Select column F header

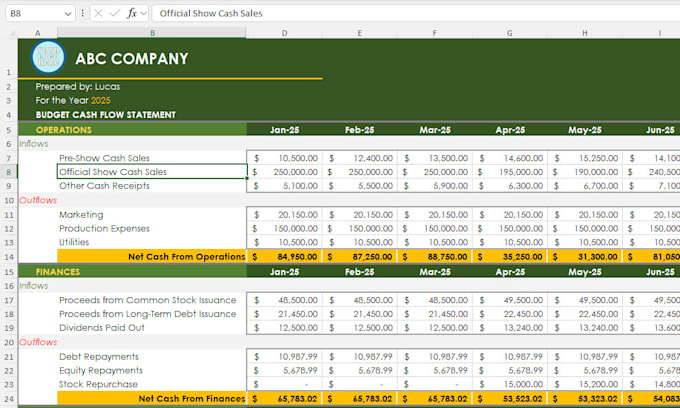click(435, 33)
